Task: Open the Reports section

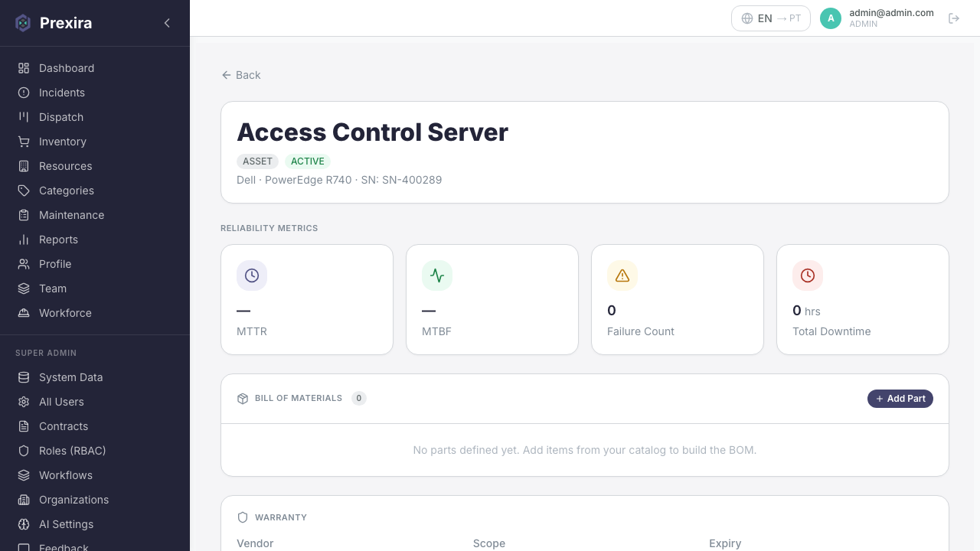Action: pos(95,240)
